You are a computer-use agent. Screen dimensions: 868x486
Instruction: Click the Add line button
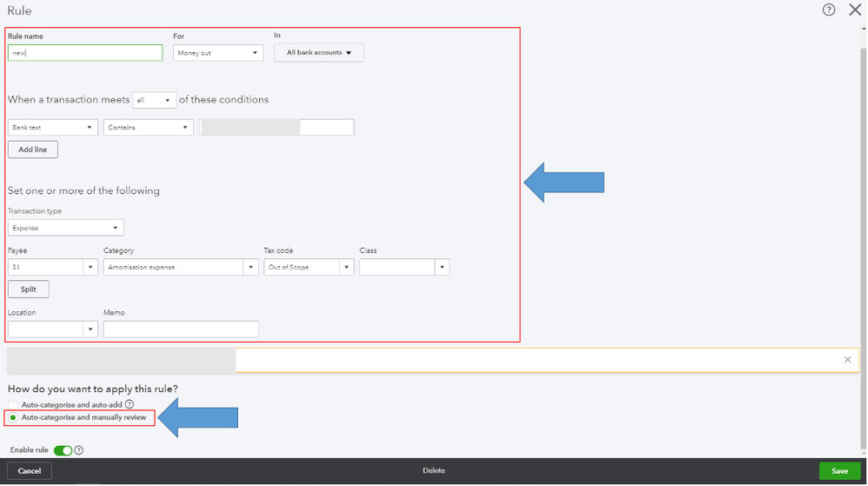pyautogui.click(x=33, y=150)
